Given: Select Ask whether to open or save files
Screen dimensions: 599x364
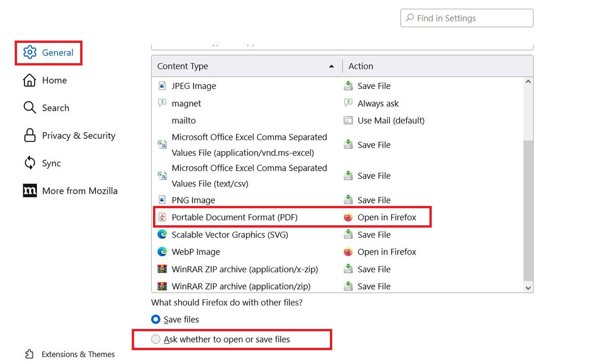Looking at the screenshot, I should click(156, 339).
